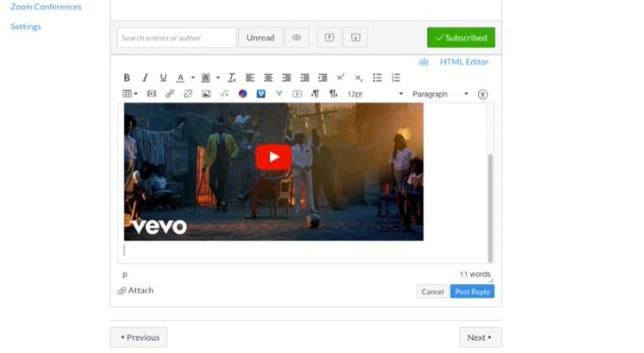The height and width of the screenshot is (353, 644).
Task: Increase the paragraph indent
Action: coord(323,78)
